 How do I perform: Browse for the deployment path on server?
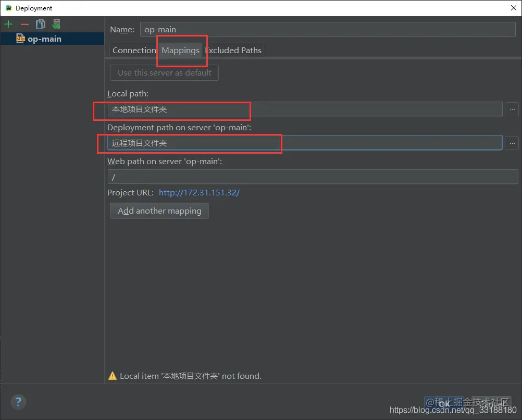click(512, 143)
